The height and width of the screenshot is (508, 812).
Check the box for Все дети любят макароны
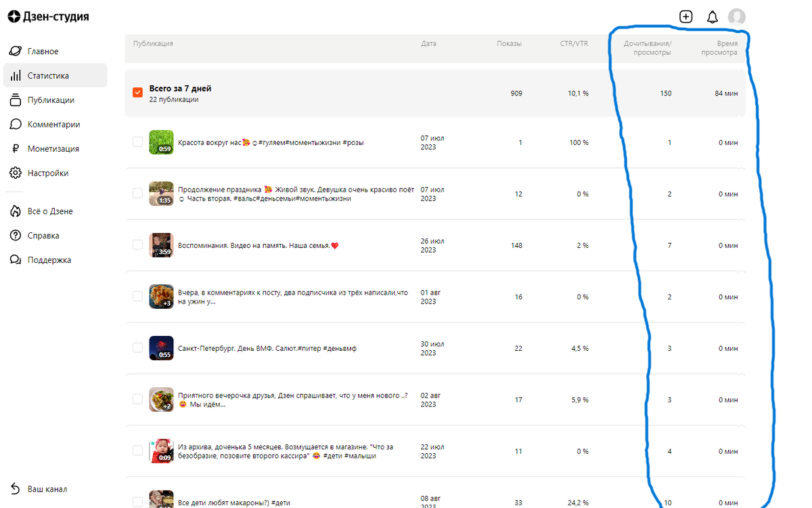point(138,502)
